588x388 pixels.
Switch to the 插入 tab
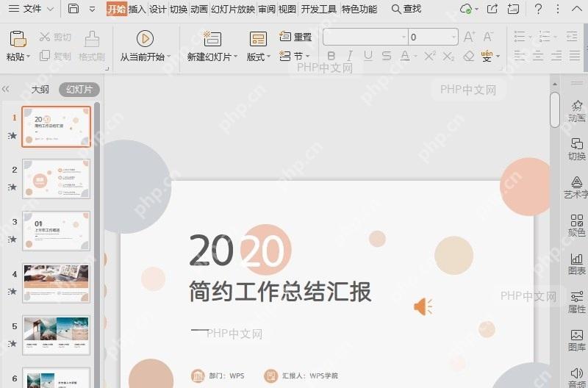137,9
